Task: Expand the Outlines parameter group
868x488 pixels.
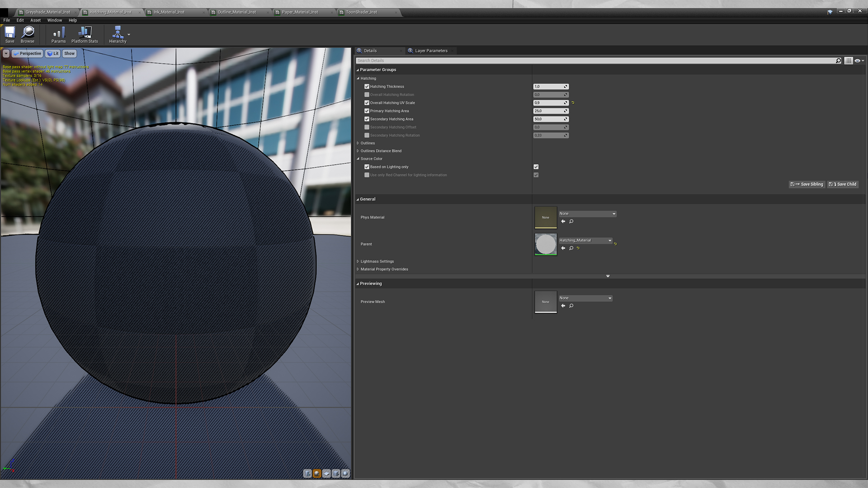Action: pyautogui.click(x=358, y=143)
